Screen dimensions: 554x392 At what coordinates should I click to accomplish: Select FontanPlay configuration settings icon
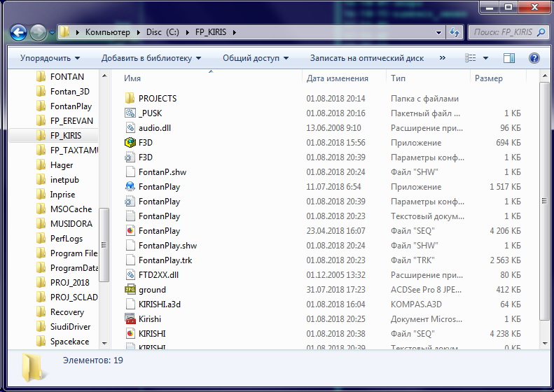pyautogui.click(x=130, y=202)
